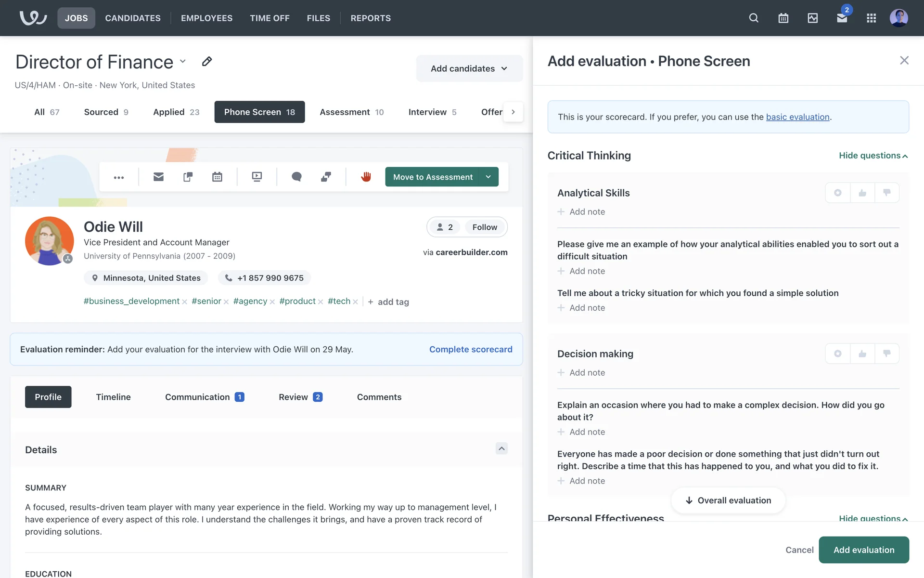The width and height of the screenshot is (924, 578).
Task: Click the schedule calendar icon in candidate toolbar
Action: point(217,177)
